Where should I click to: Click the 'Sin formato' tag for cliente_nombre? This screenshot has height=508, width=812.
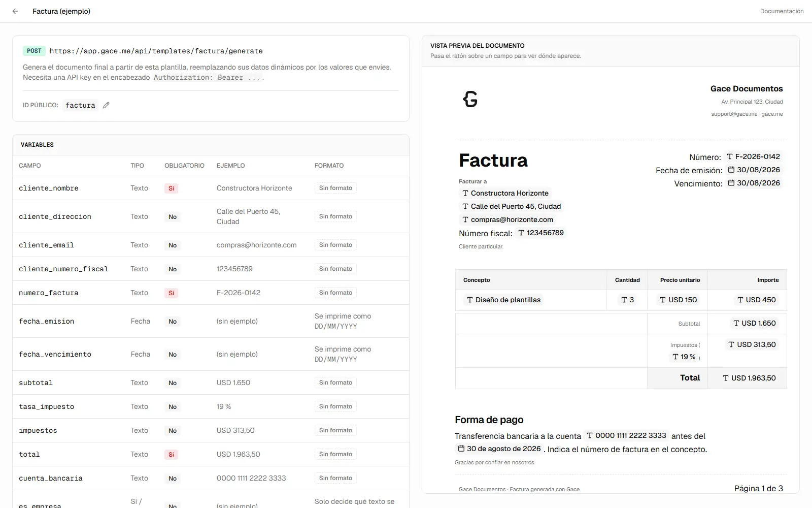335,188
